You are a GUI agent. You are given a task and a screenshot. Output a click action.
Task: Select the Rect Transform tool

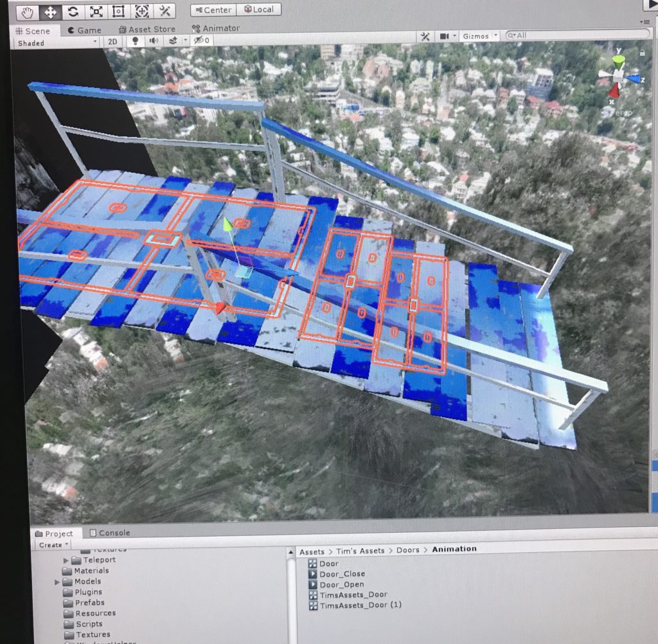click(x=118, y=12)
